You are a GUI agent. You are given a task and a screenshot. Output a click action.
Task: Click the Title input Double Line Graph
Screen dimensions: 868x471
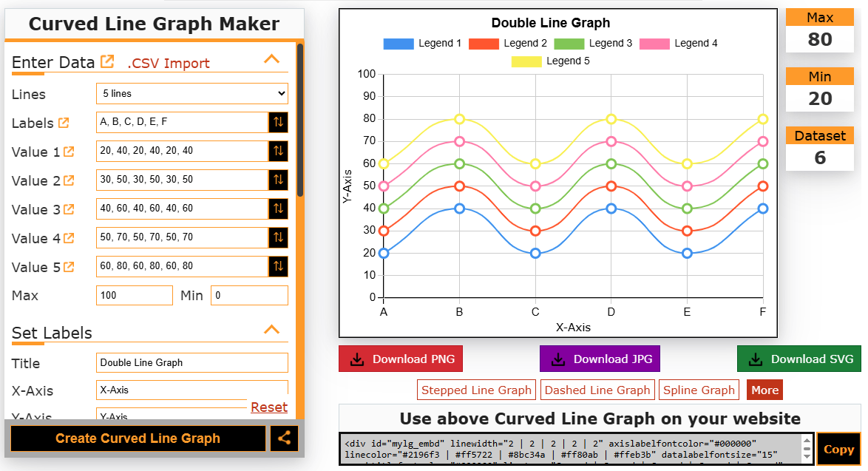point(192,362)
